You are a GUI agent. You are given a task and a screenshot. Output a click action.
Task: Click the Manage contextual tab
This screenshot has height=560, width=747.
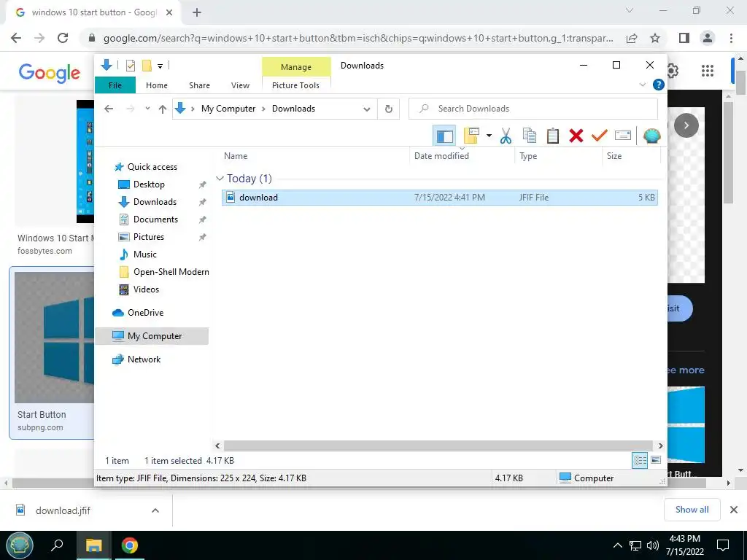(296, 67)
